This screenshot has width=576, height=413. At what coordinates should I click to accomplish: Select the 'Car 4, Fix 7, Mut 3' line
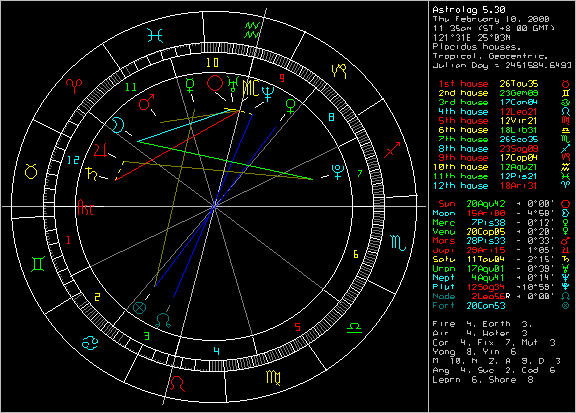coord(494,342)
